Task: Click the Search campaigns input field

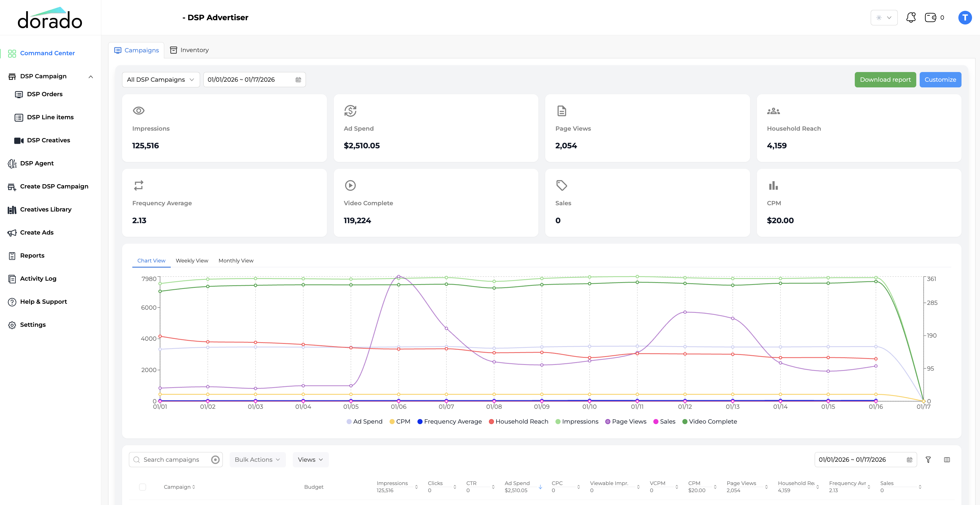Action: pyautogui.click(x=171, y=460)
